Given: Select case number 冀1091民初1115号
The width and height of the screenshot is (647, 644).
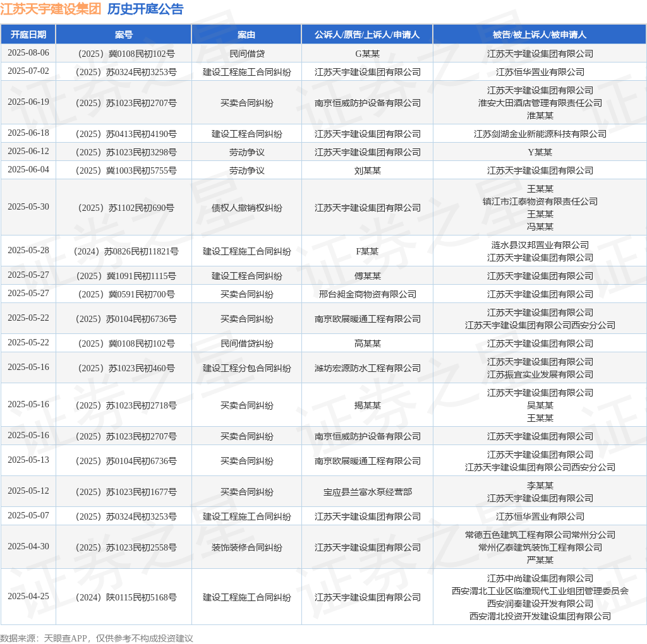Looking at the screenshot, I should [126, 276].
